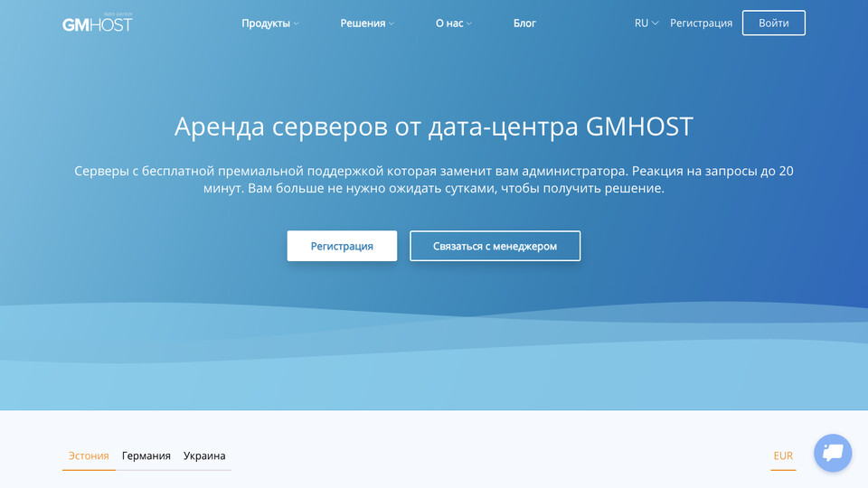The height and width of the screenshot is (488, 868).
Task: Click the Войти button
Action: point(773,23)
